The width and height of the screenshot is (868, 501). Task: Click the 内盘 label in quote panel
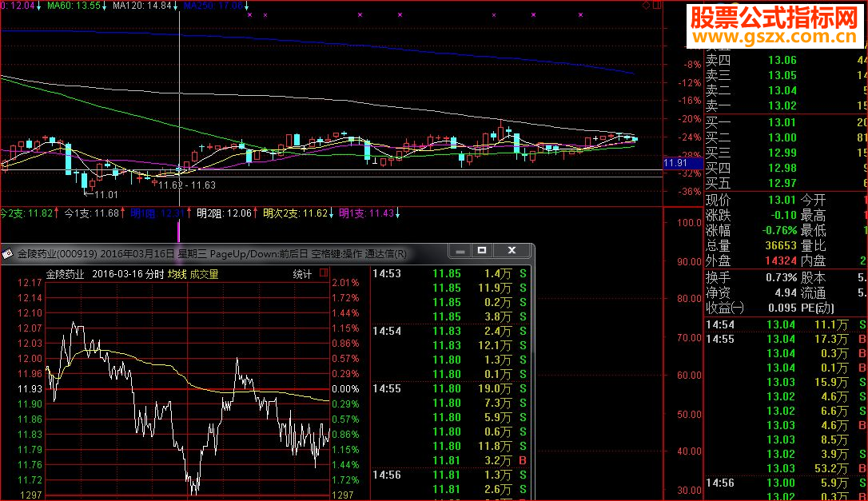(x=813, y=260)
